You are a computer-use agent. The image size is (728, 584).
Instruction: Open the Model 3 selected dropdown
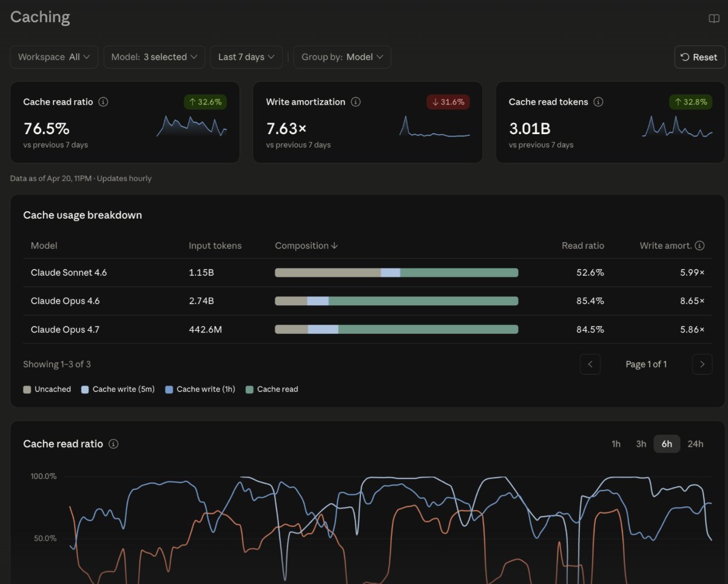point(154,57)
